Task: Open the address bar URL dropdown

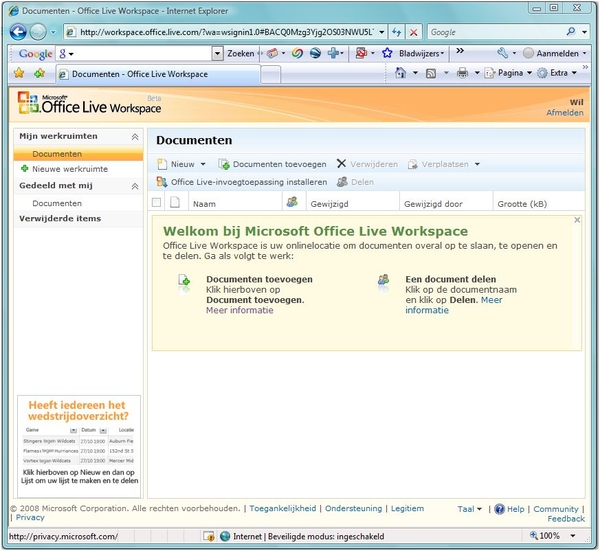Action: point(382,32)
